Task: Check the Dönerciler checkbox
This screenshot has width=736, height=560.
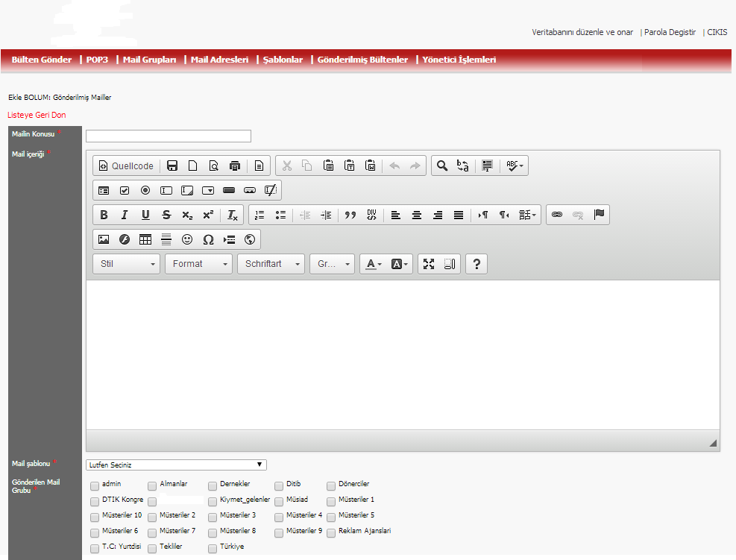Action: 331,486
